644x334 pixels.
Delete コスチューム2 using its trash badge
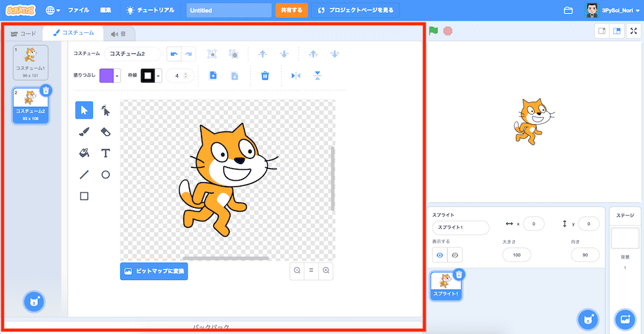(x=46, y=90)
